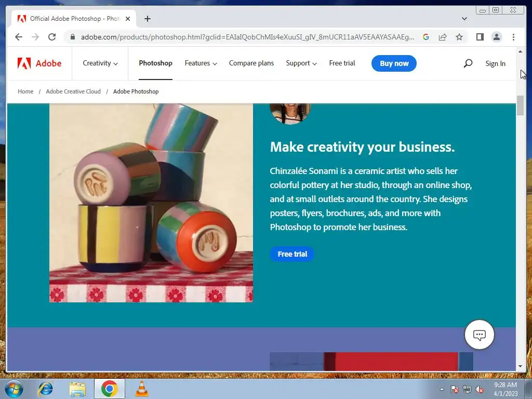Share this page using the share icon
The image size is (532, 399).
click(x=443, y=37)
